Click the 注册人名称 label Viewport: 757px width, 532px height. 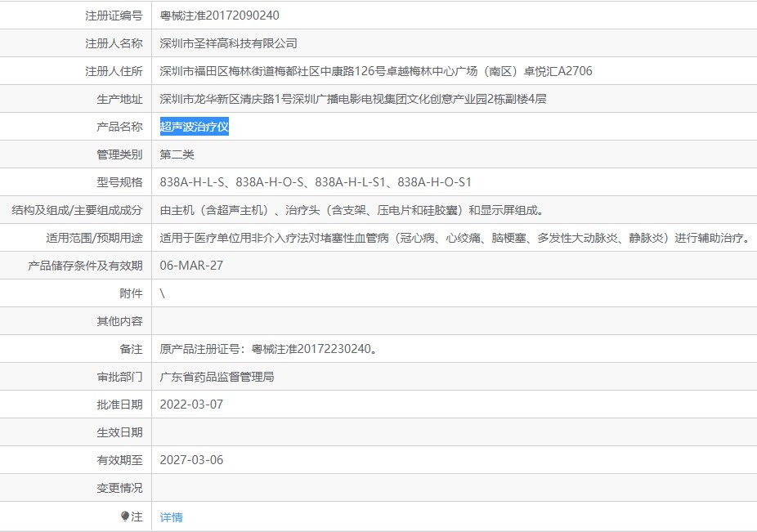(114, 43)
